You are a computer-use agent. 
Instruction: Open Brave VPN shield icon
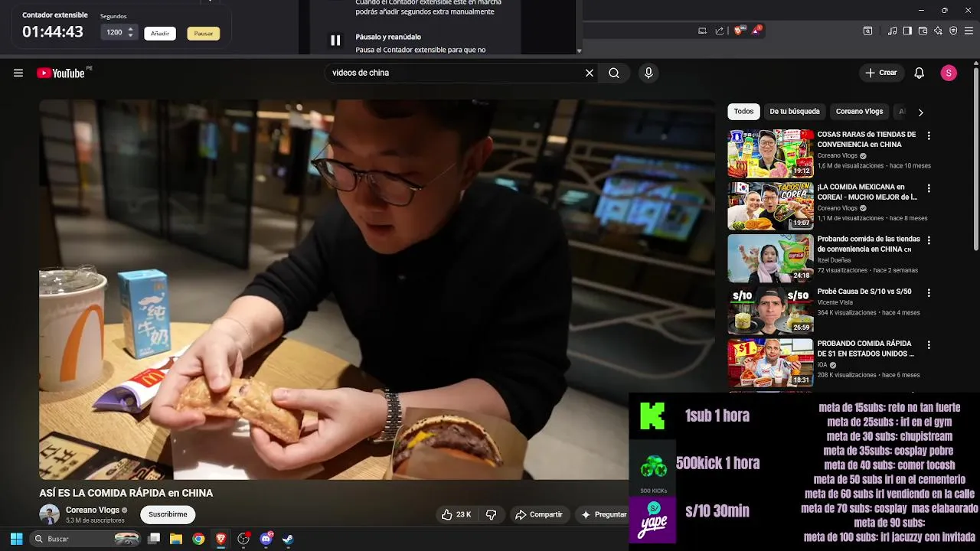coord(953,31)
